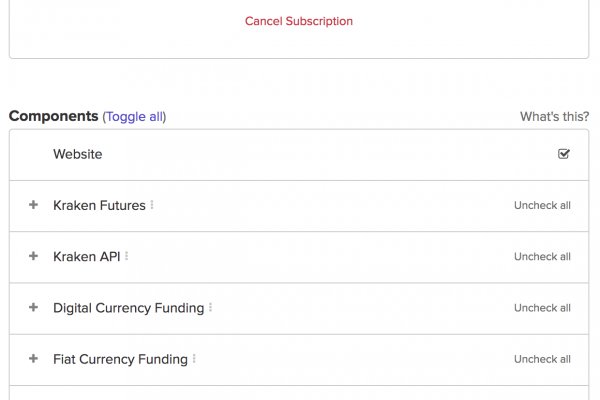Toggle the Website component checkbox
This screenshot has width=600, height=400.
pos(564,154)
